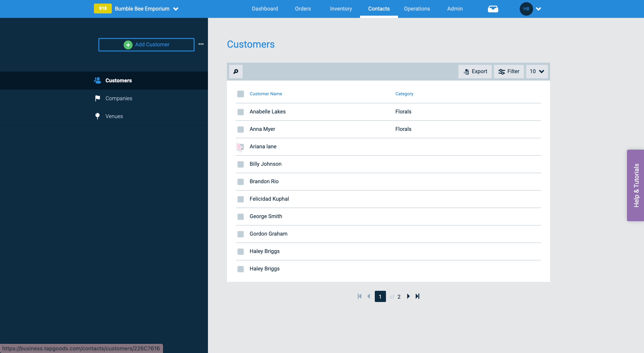Expand the Bumble Bee Emporium business dropdown
The height and width of the screenshot is (353, 644).
(x=176, y=9)
